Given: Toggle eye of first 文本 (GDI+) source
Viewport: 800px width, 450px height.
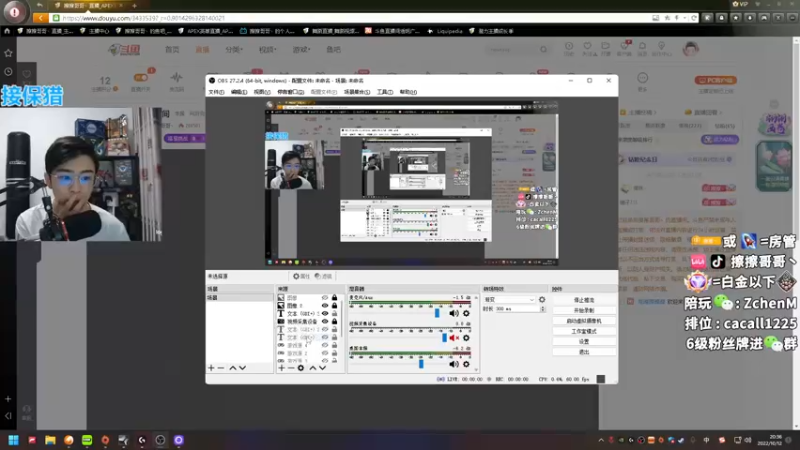Looking at the screenshot, I should (324, 313).
